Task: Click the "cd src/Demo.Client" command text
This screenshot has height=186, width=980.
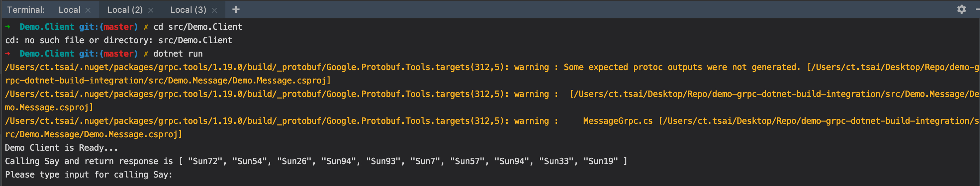Action: 197,27
